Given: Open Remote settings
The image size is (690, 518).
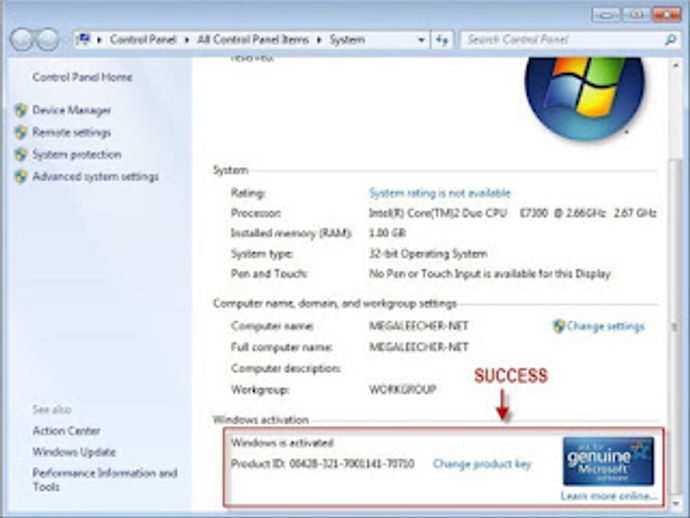Looking at the screenshot, I should pos(72,132).
